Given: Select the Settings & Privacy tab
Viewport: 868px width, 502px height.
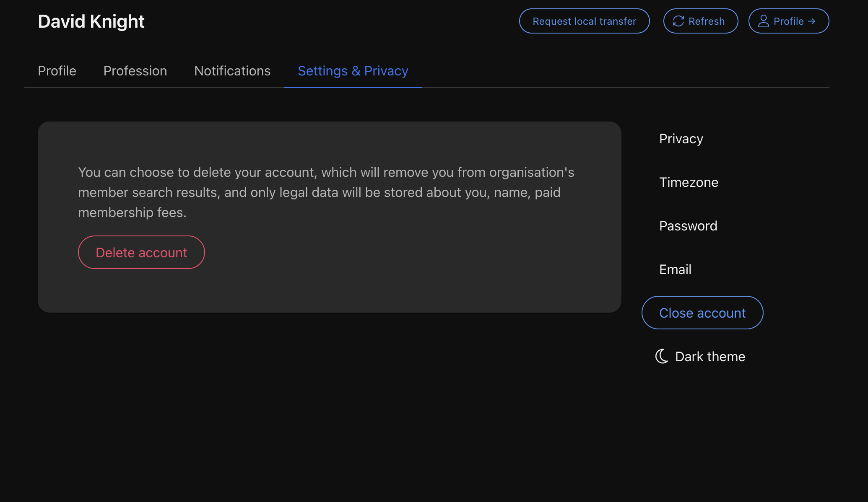Looking at the screenshot, I should pyautogui.click(x=353, y=71).
